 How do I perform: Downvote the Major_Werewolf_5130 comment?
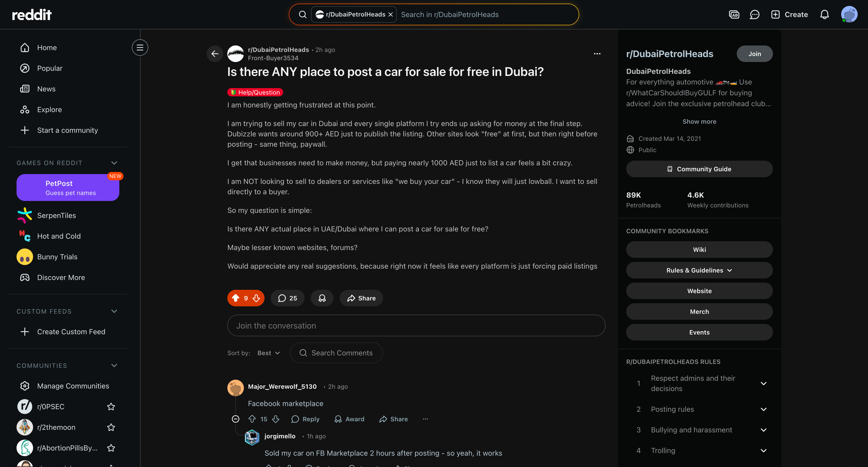coord(276,419)
